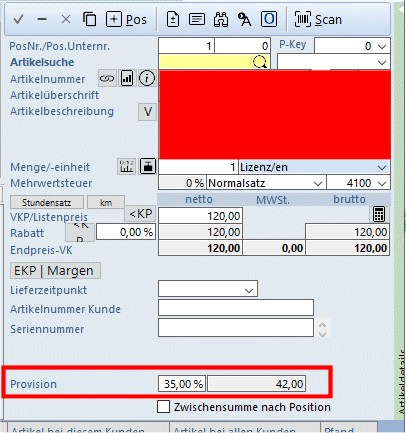The width and height of the screenshot is (406, 433).
Task: Click the scale/weight icon beside Menge
Action: tap(148, 166)
